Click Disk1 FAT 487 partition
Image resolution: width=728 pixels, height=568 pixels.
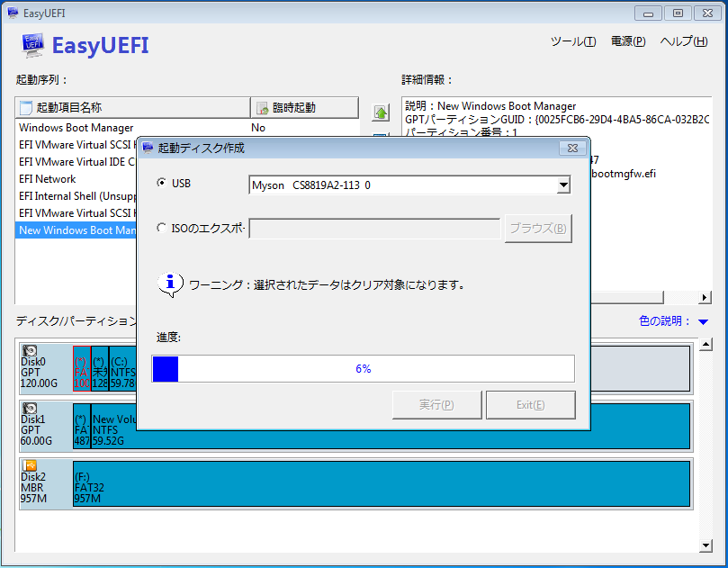[82, 426]
